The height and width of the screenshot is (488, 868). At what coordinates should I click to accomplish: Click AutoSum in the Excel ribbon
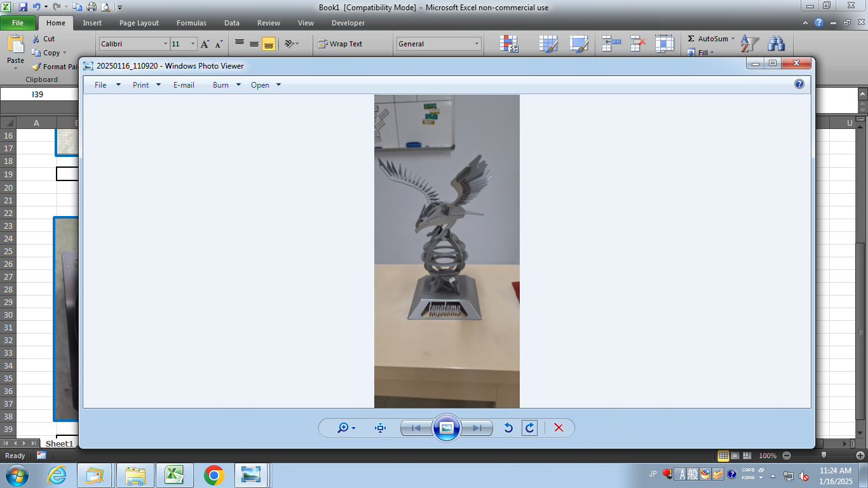click(710, 39)
